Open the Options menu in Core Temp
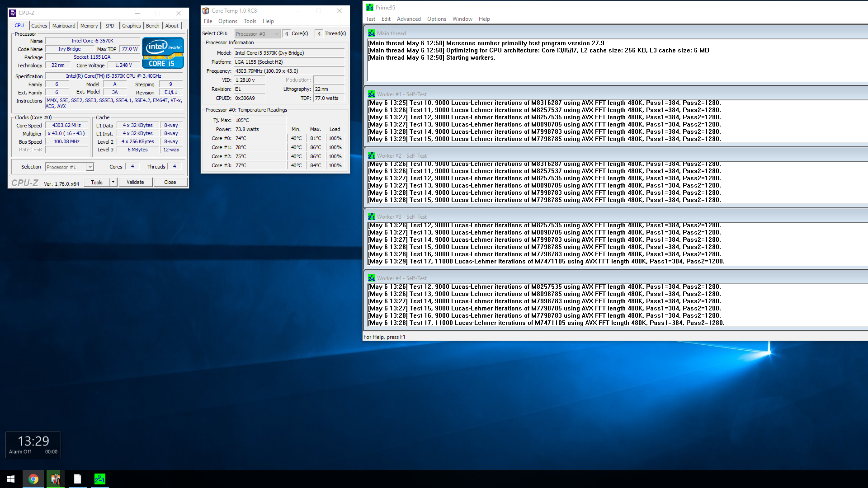This screenshot has height=488, width=868. [x=227, y=21]
